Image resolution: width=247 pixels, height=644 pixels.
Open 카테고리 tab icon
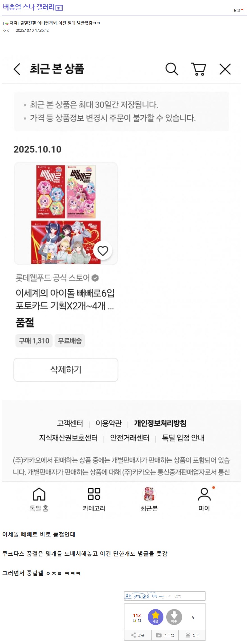[94, 494]
